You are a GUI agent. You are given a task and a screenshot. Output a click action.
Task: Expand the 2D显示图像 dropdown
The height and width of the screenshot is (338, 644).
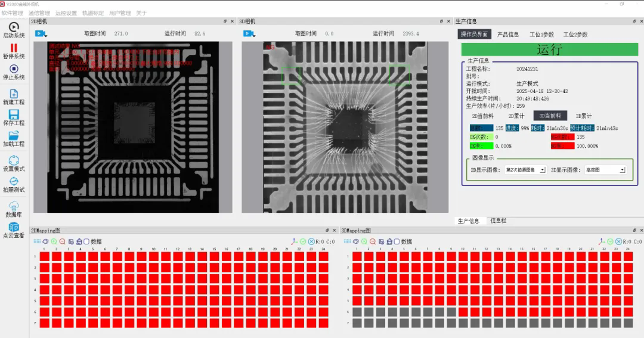[x=542, y=170]
